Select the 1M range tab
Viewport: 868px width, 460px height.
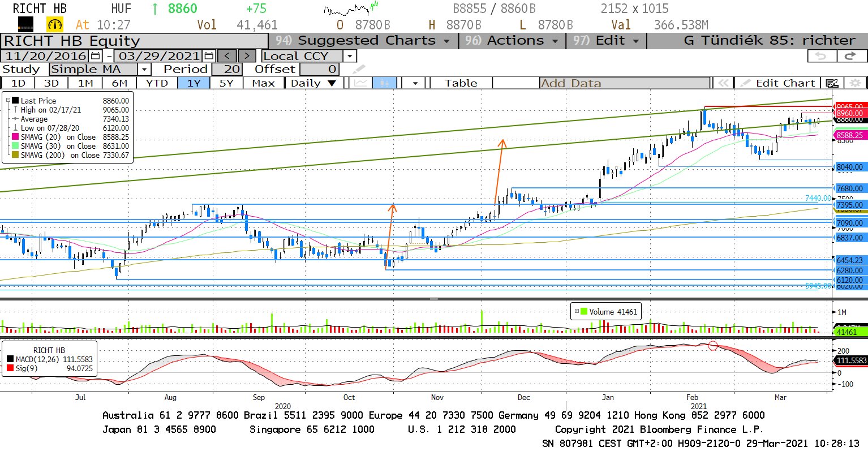tap(85, 83)
